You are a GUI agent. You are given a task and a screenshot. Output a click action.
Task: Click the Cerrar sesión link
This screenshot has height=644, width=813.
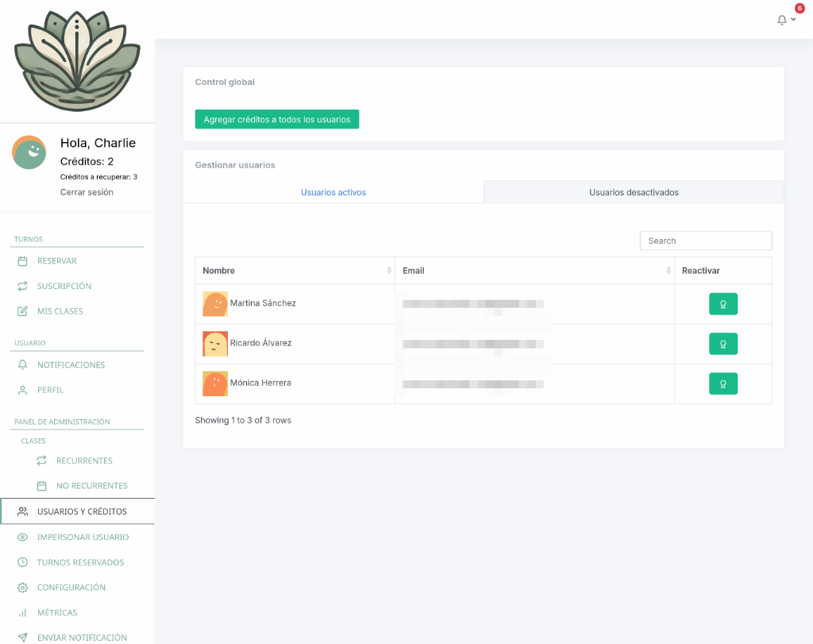87,192
